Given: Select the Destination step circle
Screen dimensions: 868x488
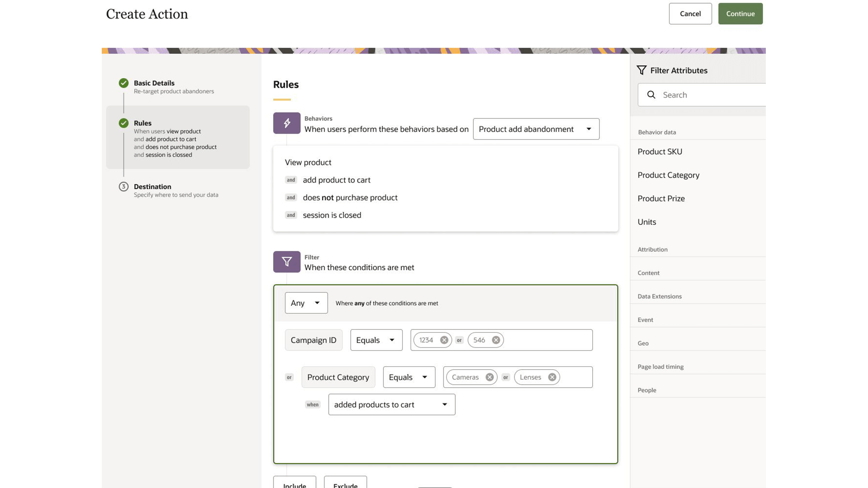Looking at the screenshot, I should click(124, 186).
